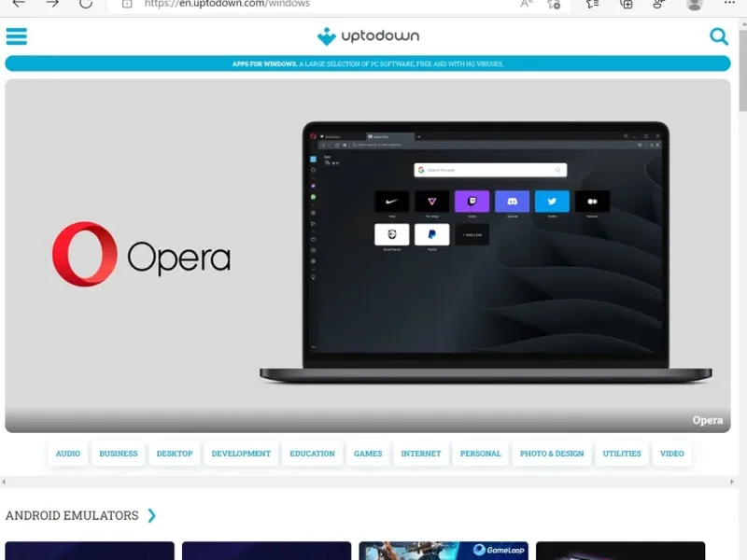Open the collections icon
The image size is (747, 560).
click(x=627, y=4)
